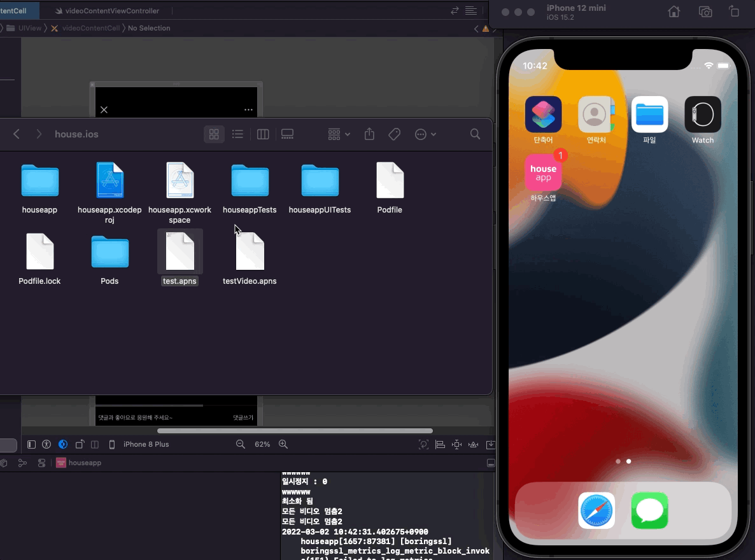
Task: Click the debug memory graph icon
Action: point(23,463)
